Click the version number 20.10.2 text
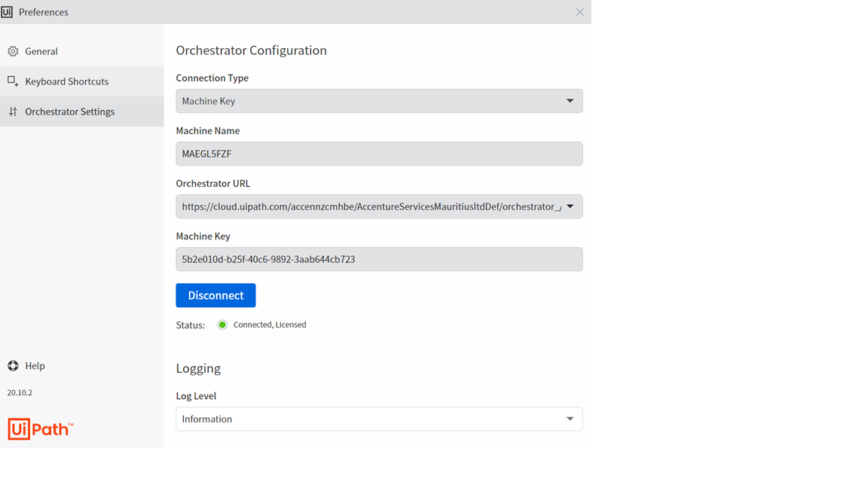Image resolution: width=868 pixels, height=488 pixels. [20, 392]
